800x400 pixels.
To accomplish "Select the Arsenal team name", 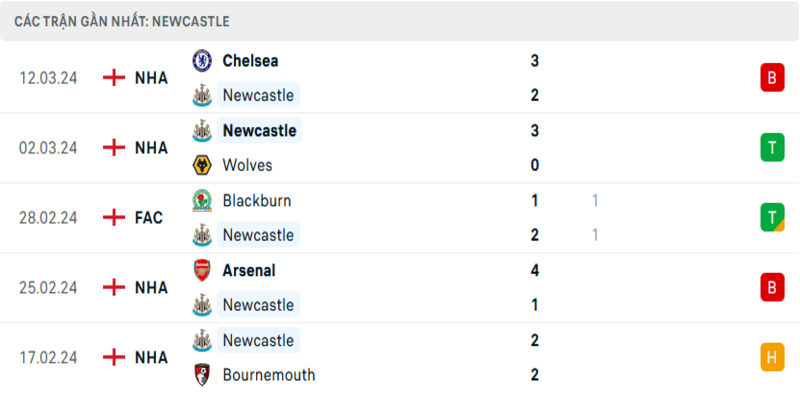I will coord(249,270).
